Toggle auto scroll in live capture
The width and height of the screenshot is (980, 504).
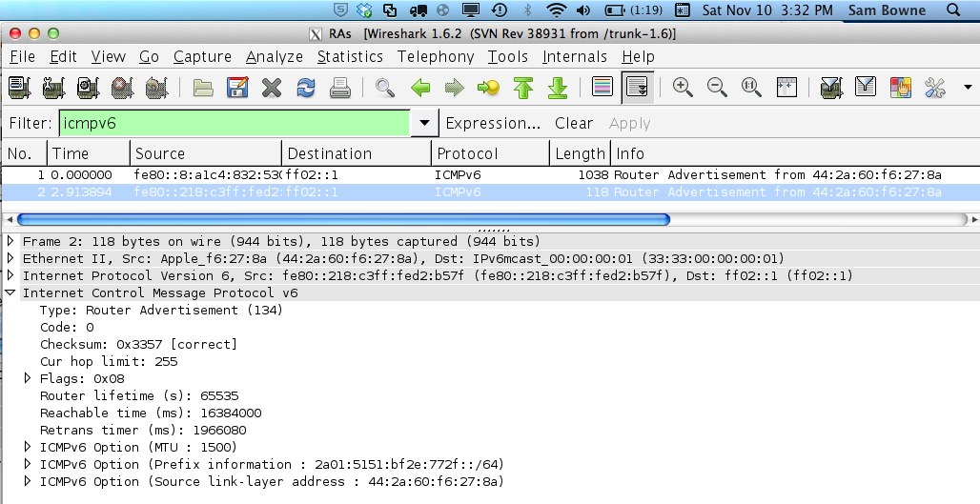tap(637, 87)
